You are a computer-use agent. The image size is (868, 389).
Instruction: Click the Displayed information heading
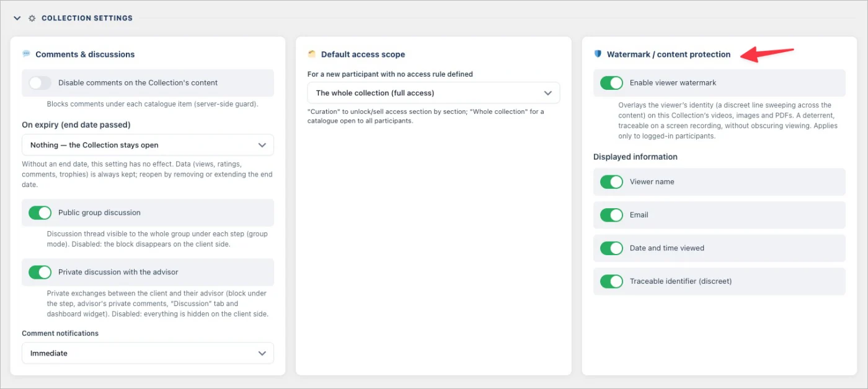pos(635,157)
